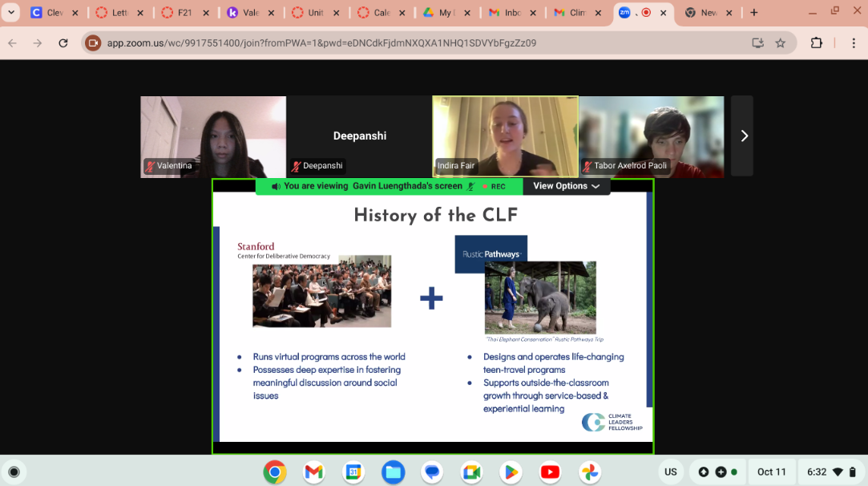This screenshot has height=486, width=868.
Task: Expand the View Options dropdown
Action: click(x=567, y=186)
